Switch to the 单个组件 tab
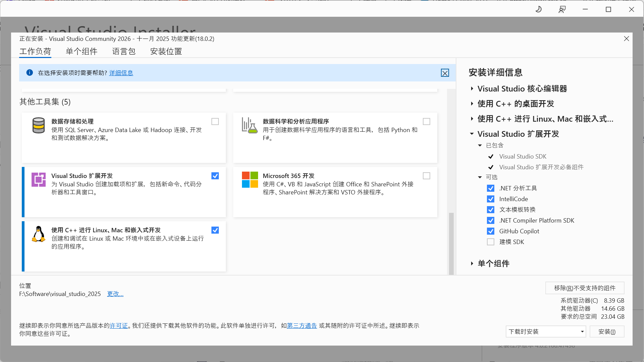644x362 pixels. (x=82, y=51)
